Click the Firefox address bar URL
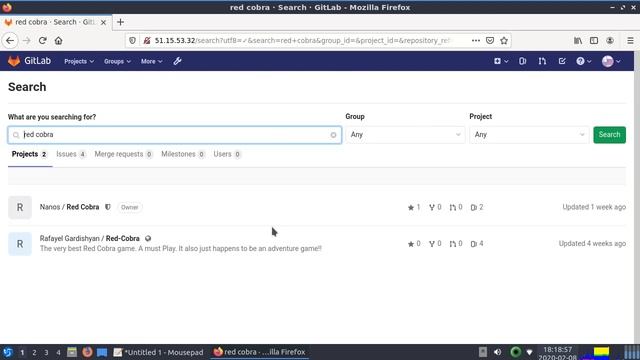The width and height of the screenshot is (640, 360). [x=302, y=40]
